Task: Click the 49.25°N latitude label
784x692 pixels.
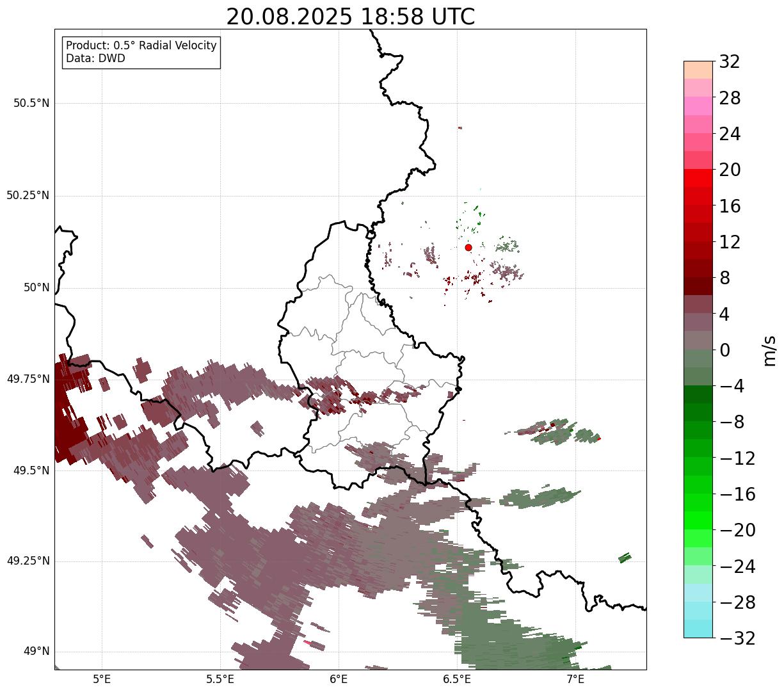Action: pos(28,561)
